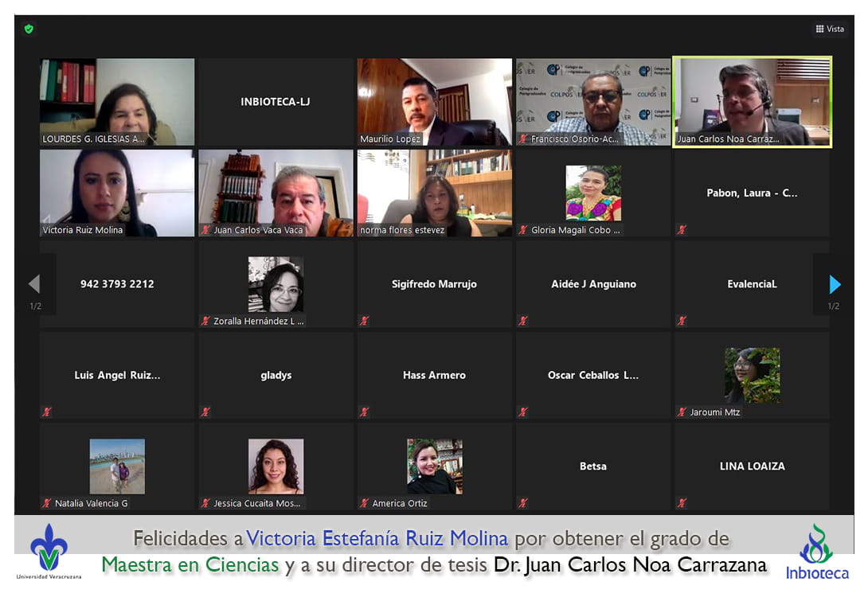
Task: Click the INBIOTECA-LJ participant tile
Action: pos(276,101)
